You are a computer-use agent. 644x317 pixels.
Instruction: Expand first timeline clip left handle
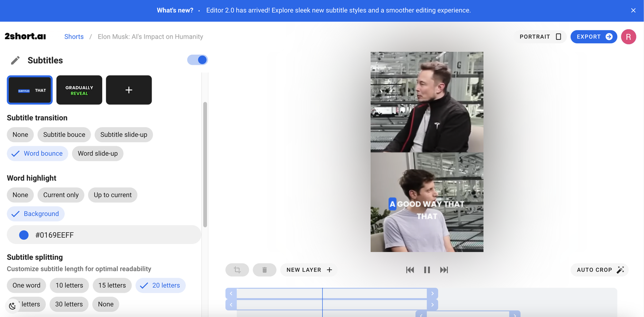point(231,293)
